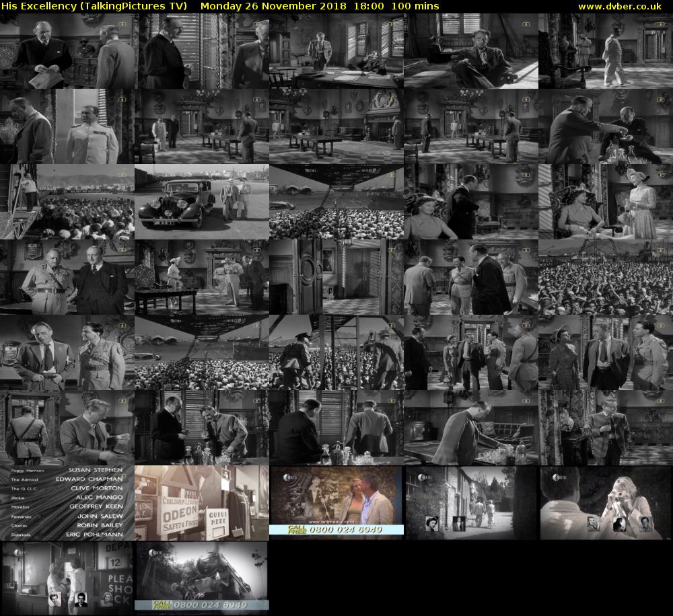This screenshot has width=673, height=616.
Task: Open thumbnail of woman covering her mouth
Action: [605, 503]
